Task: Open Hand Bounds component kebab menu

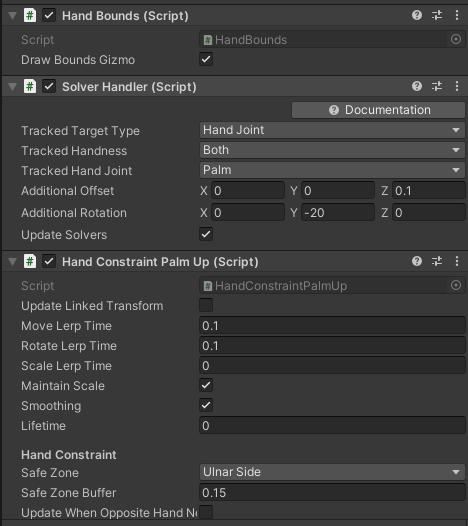Action: pos(457,15)
